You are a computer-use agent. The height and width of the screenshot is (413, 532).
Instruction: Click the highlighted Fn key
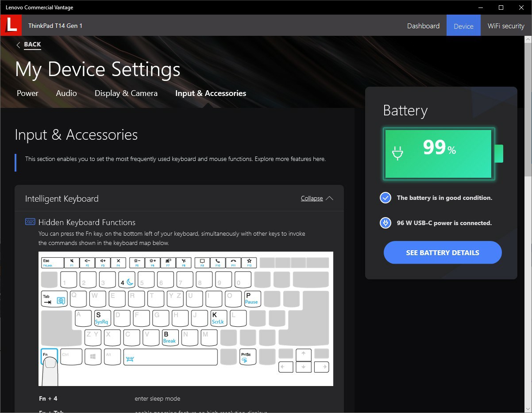pyautogui.click(x=49, y=357)
